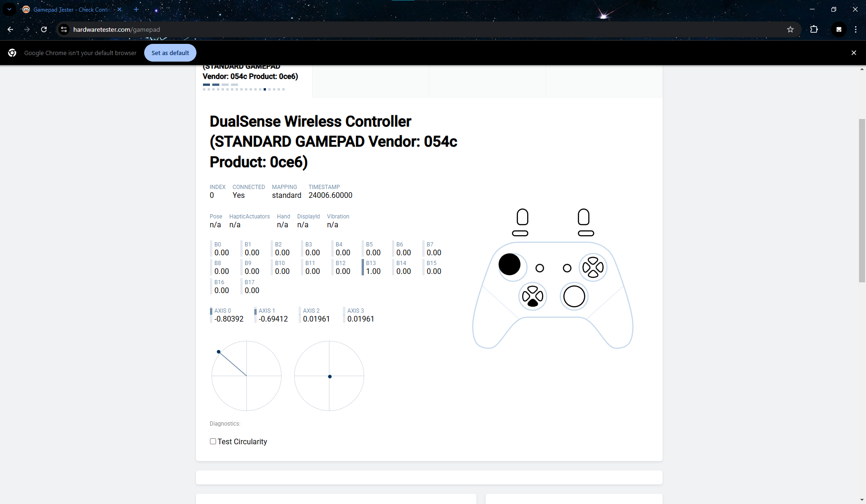Go forward with the arrow button

click(x=27, y=29)
